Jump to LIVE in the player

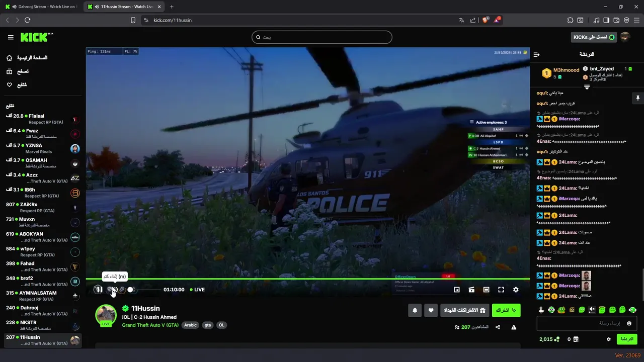tap(196, 290)
